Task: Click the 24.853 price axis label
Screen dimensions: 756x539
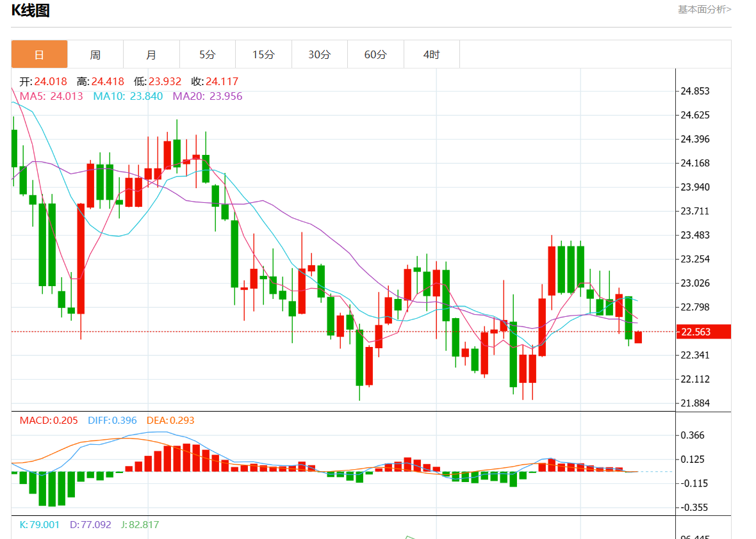Action: pyautogui.click(x=694, y=91)
